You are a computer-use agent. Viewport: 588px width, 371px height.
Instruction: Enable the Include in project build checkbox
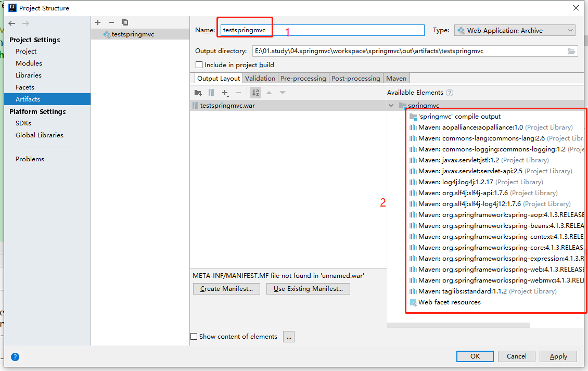tap(198, 65)
